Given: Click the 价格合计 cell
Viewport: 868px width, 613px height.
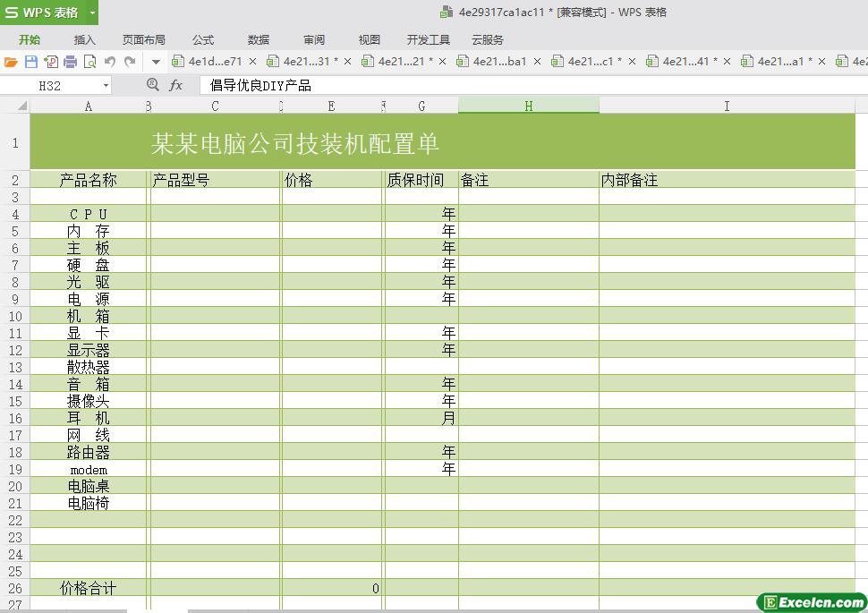Looking at the screenshot, I should pos(89,588).
